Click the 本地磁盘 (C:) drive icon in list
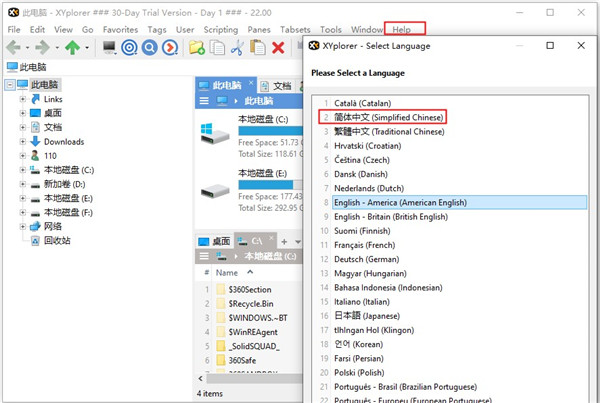The width and height of the screenshot is (600, 403). 215,134
